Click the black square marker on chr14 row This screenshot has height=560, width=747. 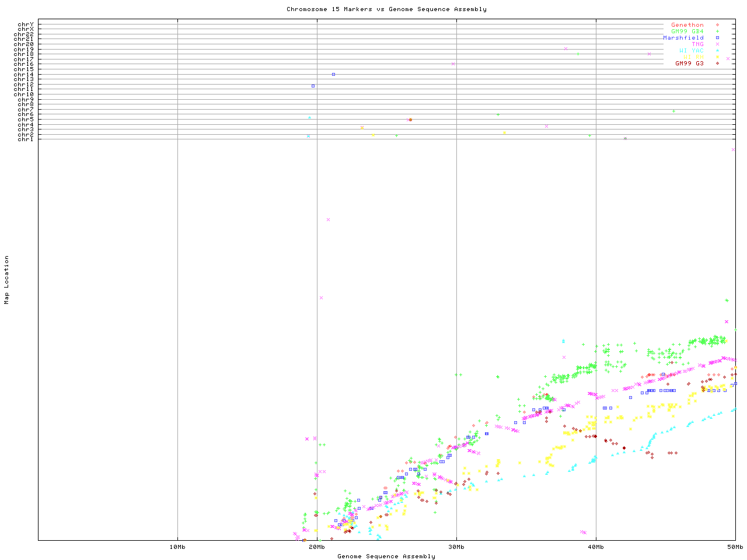(333, 74)
